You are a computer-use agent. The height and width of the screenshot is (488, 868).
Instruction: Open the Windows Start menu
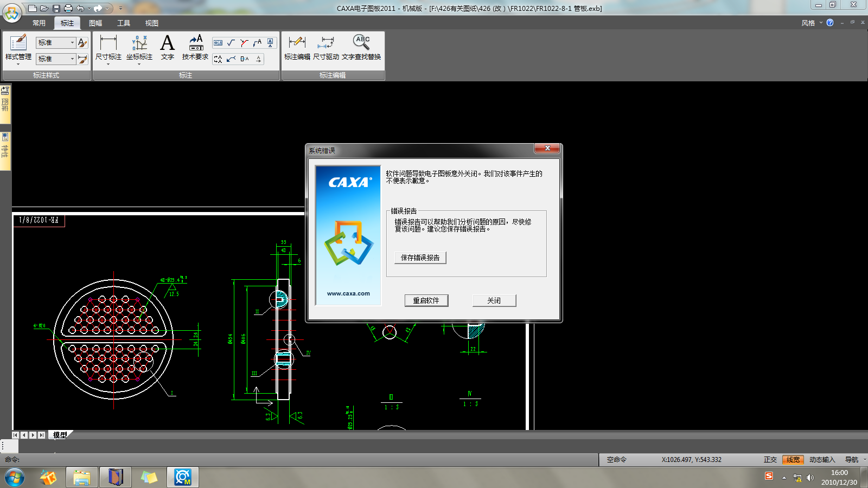(x=14, y=478)
